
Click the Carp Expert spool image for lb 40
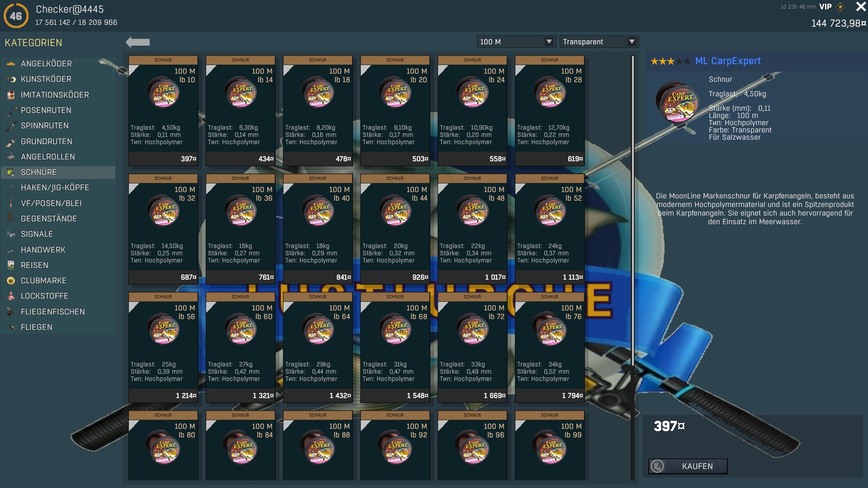click(x=318, y=211)
